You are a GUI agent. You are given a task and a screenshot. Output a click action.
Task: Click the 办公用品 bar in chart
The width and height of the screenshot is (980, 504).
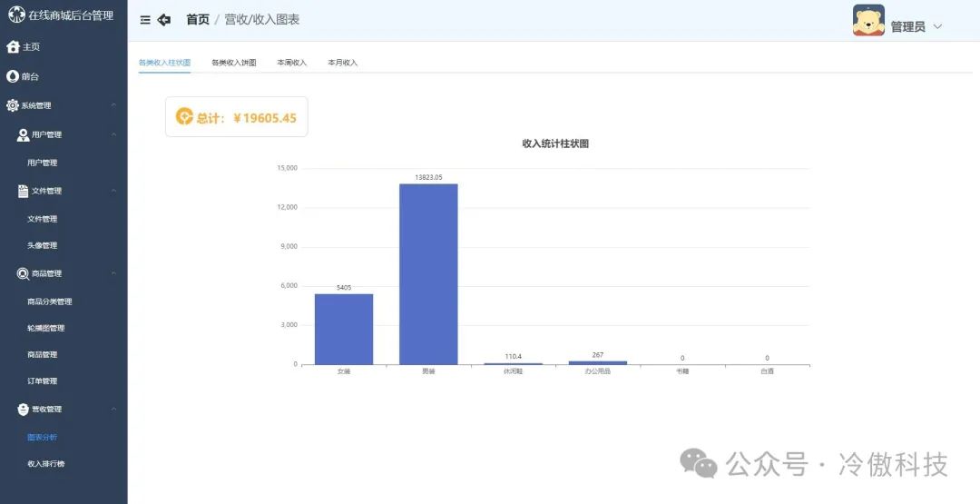pos(598,362)
